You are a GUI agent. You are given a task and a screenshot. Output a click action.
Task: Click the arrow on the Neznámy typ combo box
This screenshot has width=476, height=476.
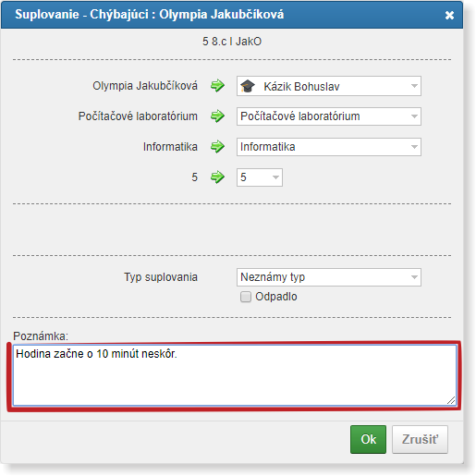click(414, 277)
